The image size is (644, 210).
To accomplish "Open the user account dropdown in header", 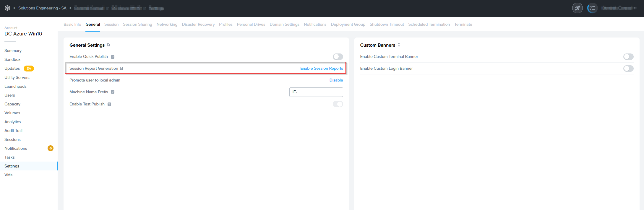I will [x=619, y=8].
